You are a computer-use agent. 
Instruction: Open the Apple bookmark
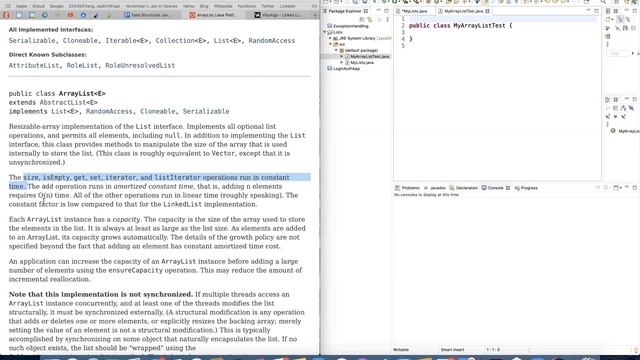tap(21, 6)
